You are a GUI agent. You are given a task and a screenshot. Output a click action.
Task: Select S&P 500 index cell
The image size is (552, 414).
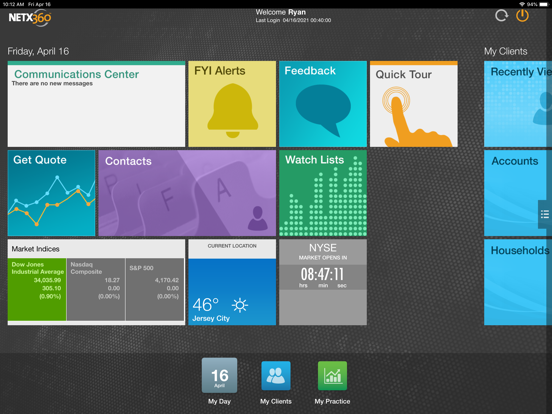pos(155,289)
